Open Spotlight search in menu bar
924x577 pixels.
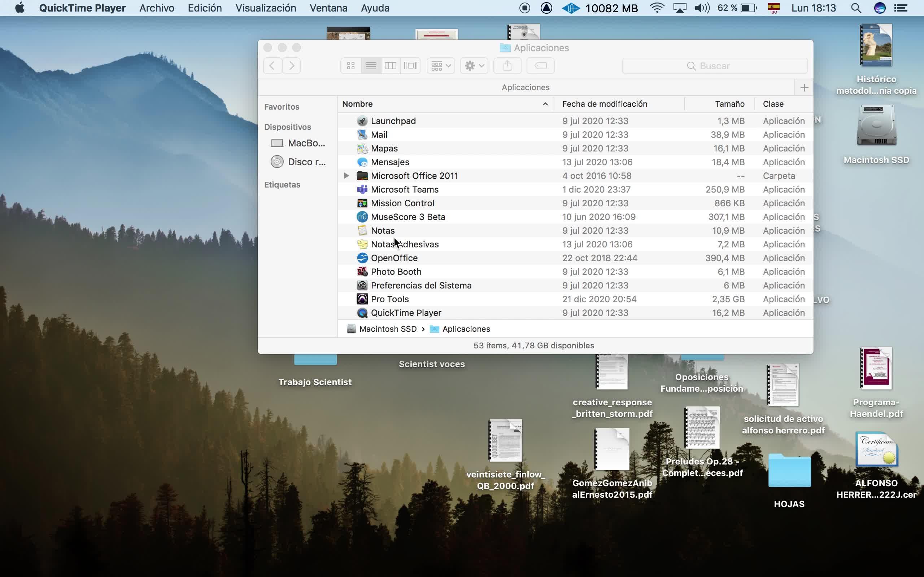point(856,8)
